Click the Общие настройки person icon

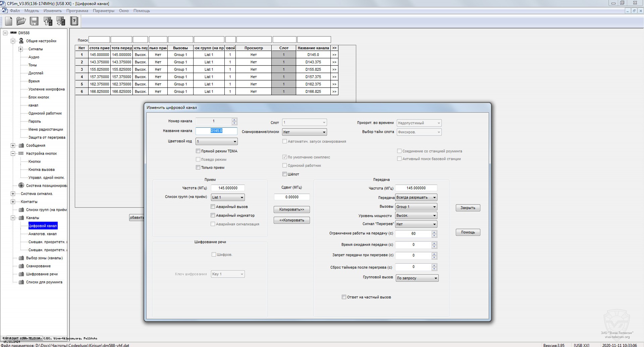tap(21, 41)
